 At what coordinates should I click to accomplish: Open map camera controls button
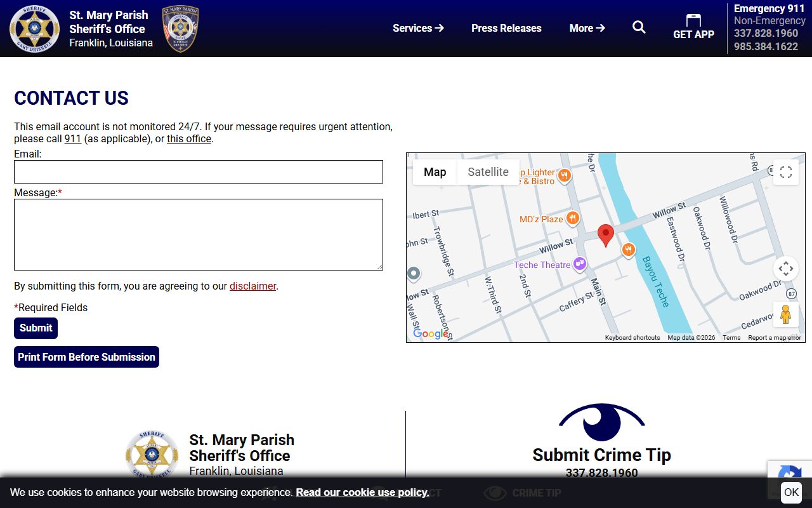pos(786,269)
